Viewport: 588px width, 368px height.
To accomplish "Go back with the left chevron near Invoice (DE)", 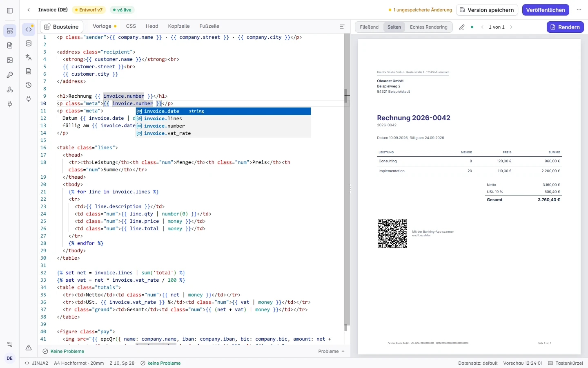I will [x=29, y=10].
